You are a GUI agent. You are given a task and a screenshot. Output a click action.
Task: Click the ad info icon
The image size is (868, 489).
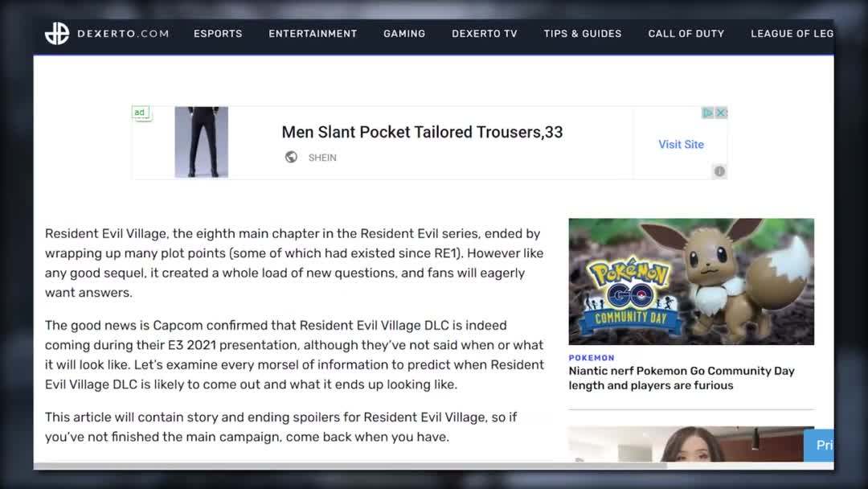pos(719,171)
